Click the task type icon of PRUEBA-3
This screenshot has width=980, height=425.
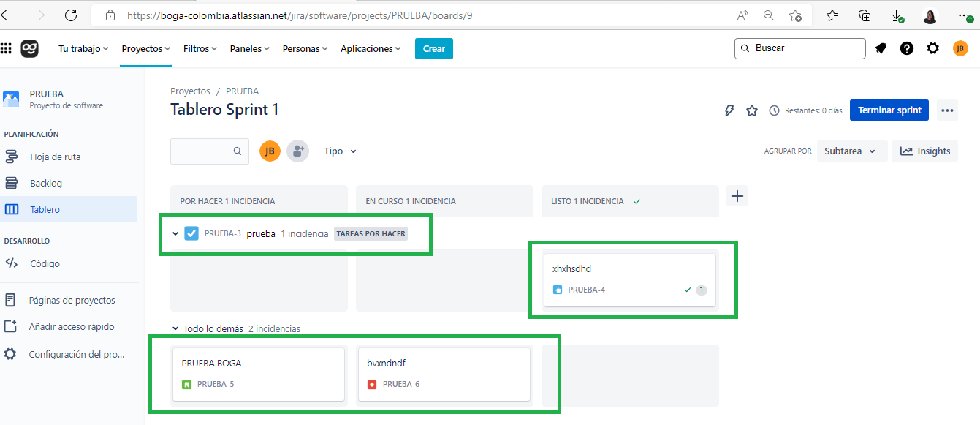pyautogui.click(x=191, y=233)
